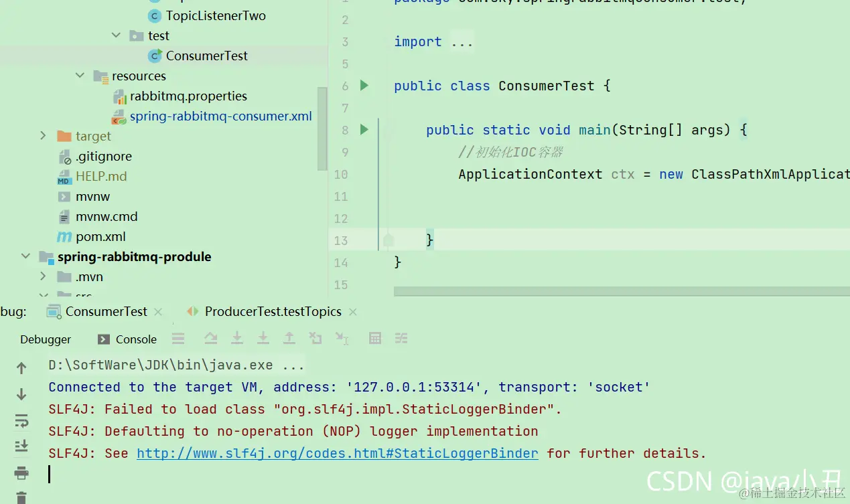Click the fold marker at line 13
This screenshot has height=504, width=850.
pos(388,240)
